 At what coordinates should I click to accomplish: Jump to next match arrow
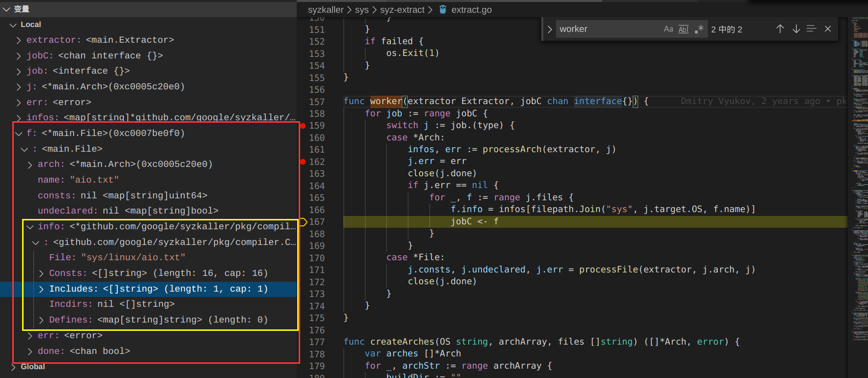[x=796, y=29]
